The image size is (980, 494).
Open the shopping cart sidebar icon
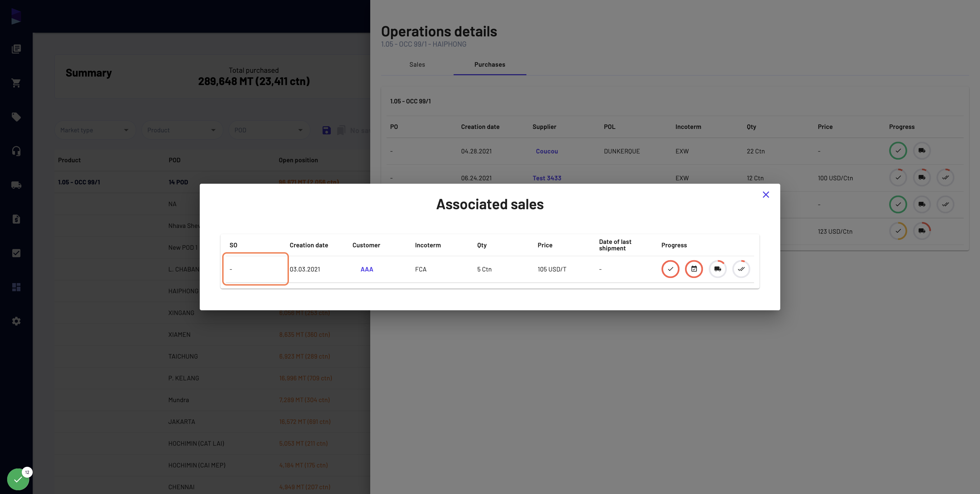tap(16, 83)
